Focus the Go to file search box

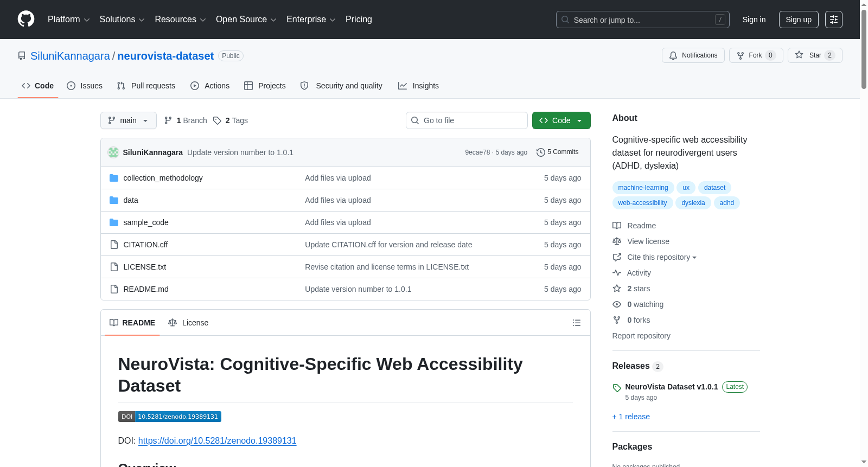click(x=467, y=120)
